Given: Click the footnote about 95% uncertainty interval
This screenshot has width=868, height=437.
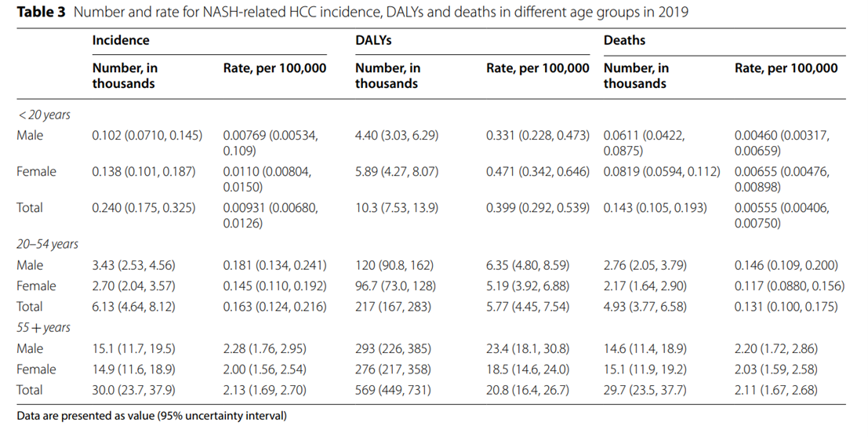Looking at the screenshot, I should pyautogui.click(x=151, y=416).
